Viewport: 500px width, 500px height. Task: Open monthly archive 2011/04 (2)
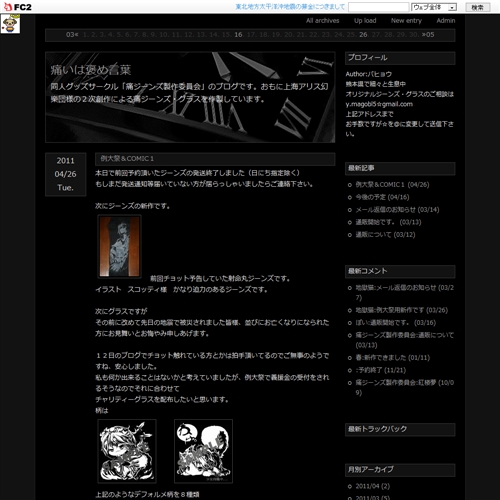pos(372,486)
